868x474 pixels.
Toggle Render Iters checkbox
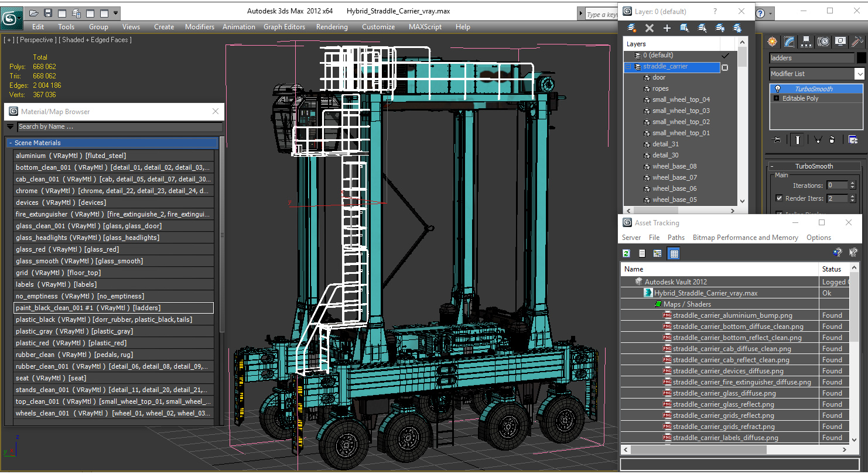(x=779, y=198)
